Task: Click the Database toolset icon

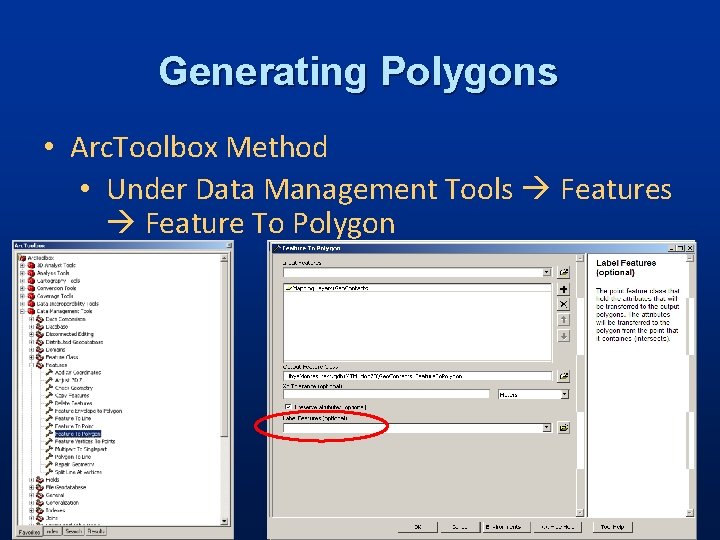Action: (40, 326)
